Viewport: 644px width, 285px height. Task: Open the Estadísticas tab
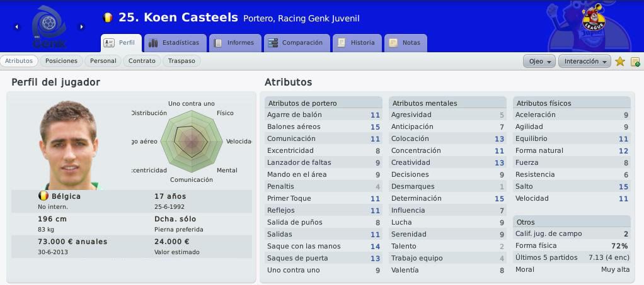coord(175,43)
